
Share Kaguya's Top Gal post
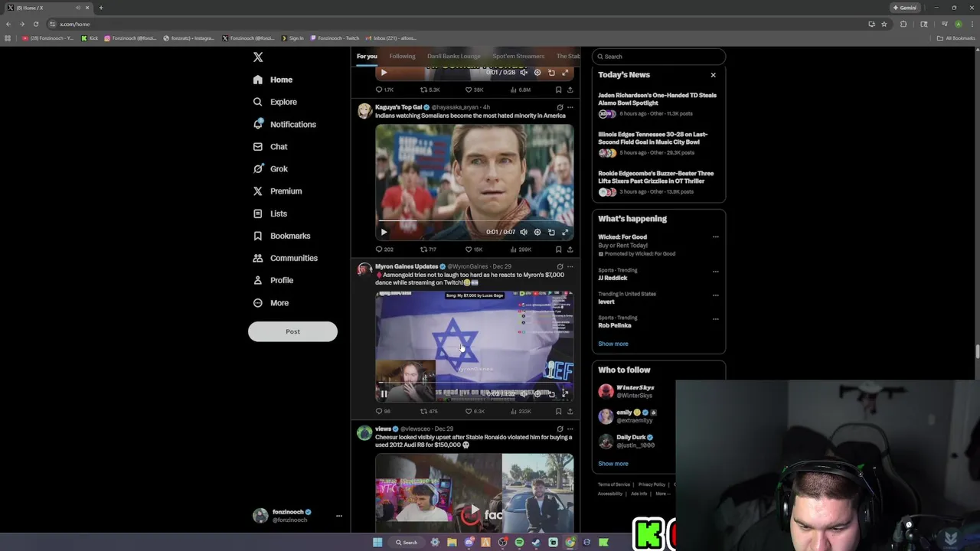tap(570, 249)
